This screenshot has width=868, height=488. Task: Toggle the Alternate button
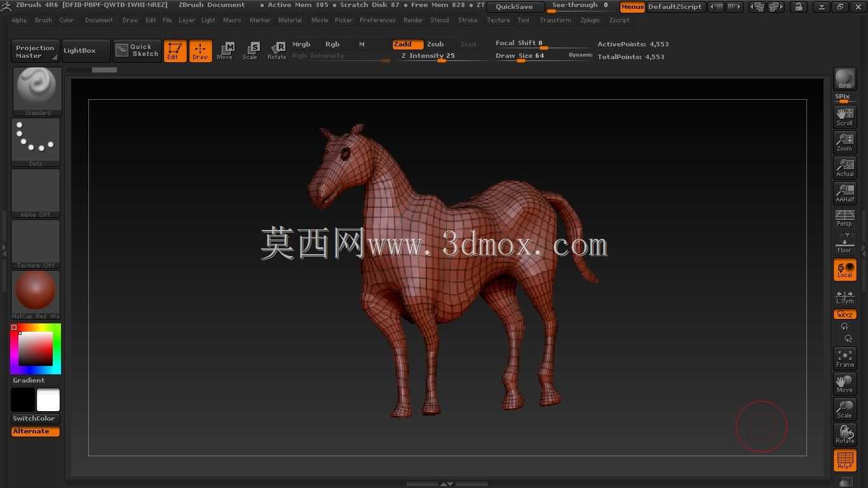(x=36, y=431)
